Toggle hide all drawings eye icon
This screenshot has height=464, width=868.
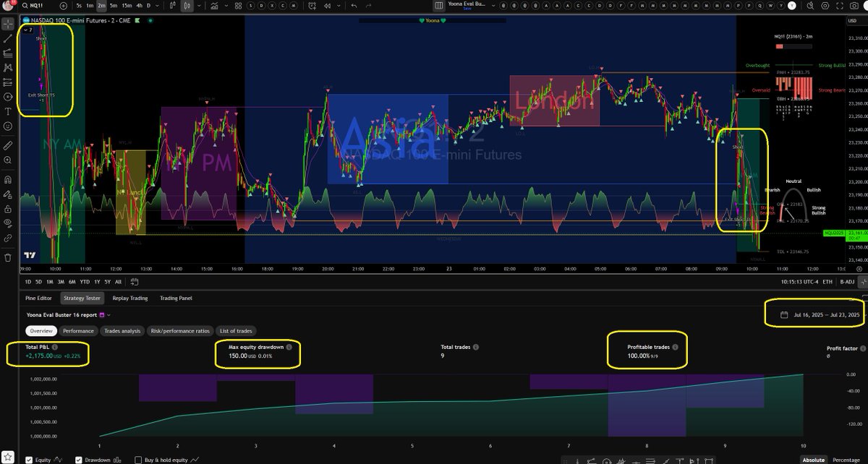[x=7, y=223]
